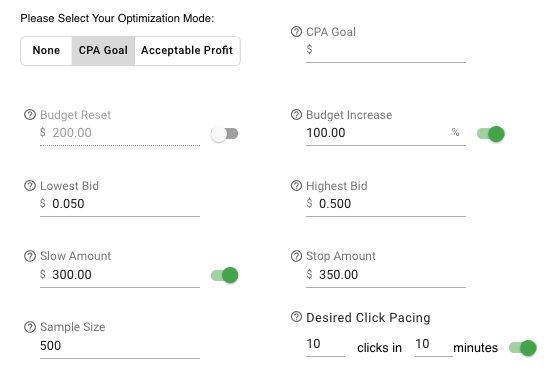Screen dimensions: 554x388
Task: Choose the CPA Goal mode button
Action: (103, 51)
